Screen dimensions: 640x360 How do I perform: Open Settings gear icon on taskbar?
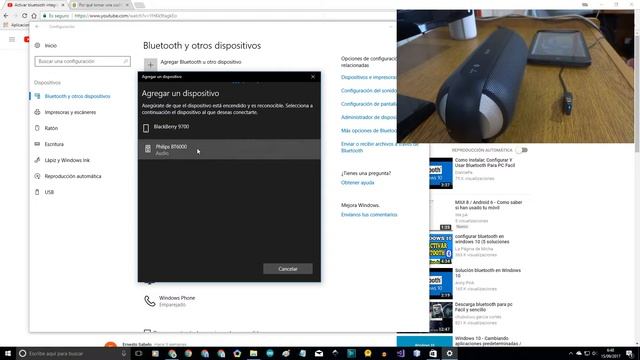pyautogui.click(x=449, y=353)
